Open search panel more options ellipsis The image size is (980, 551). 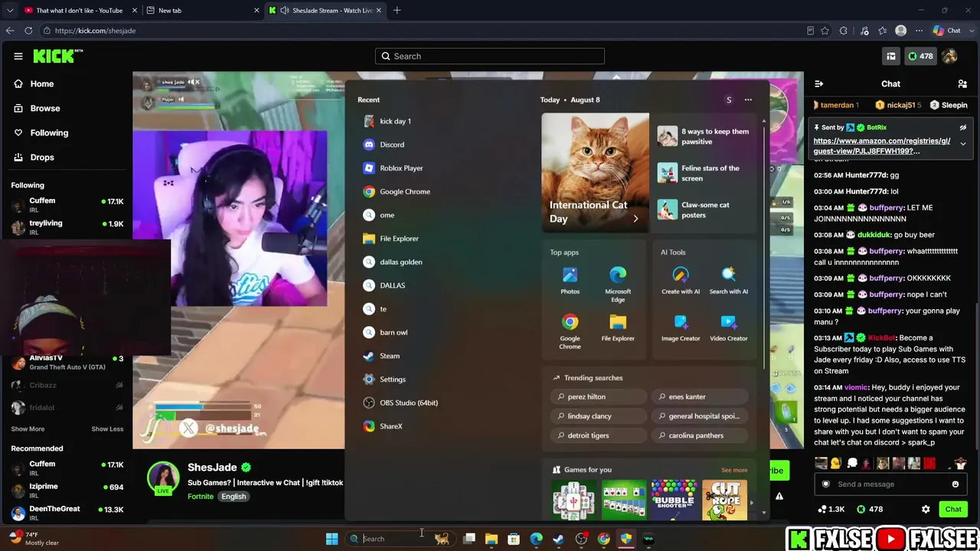[x=748, y=99]
